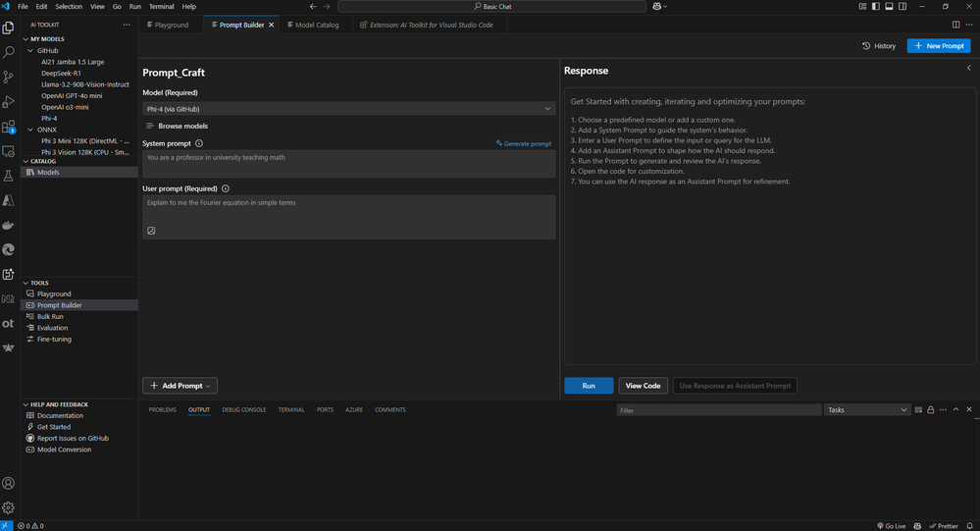Switch to the Model Catalog tab
The height and width of the screenshot is (531, 980).
316,25
